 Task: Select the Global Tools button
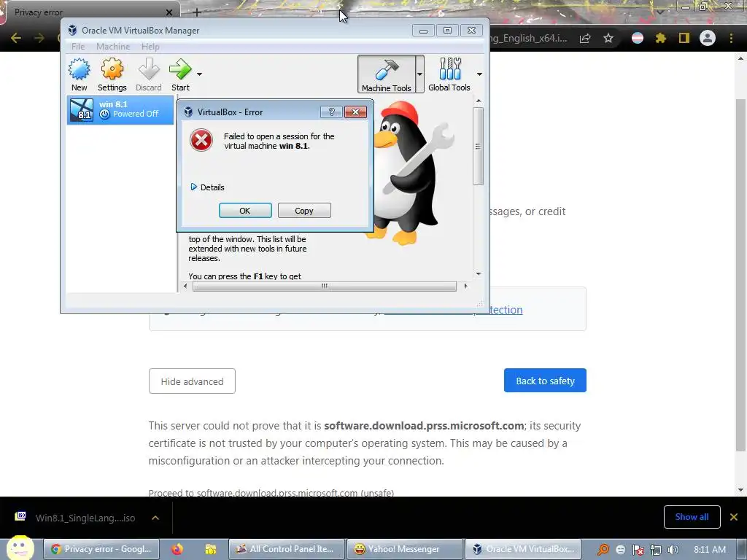(x=449, y=74)
